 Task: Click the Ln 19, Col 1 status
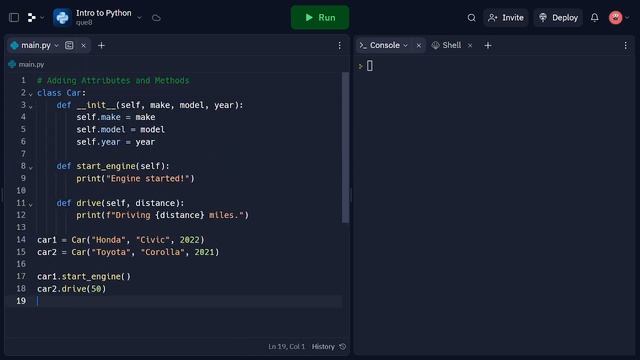point(287,347)
